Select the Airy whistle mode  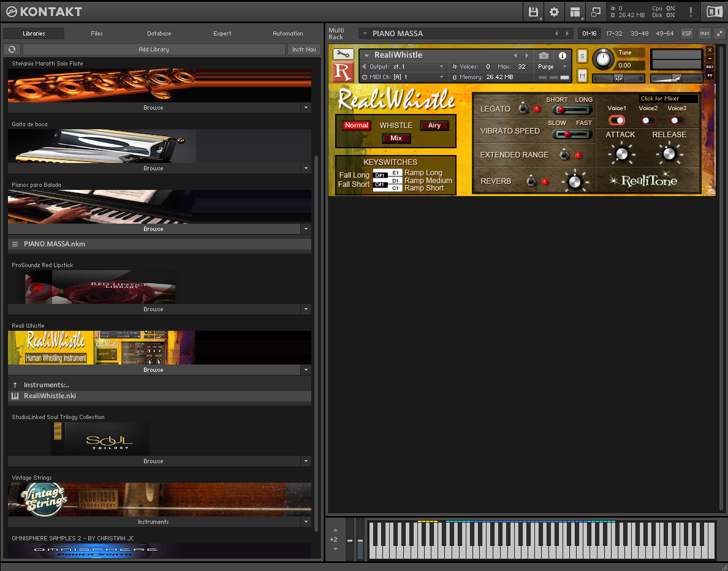(x=434, y=126)
